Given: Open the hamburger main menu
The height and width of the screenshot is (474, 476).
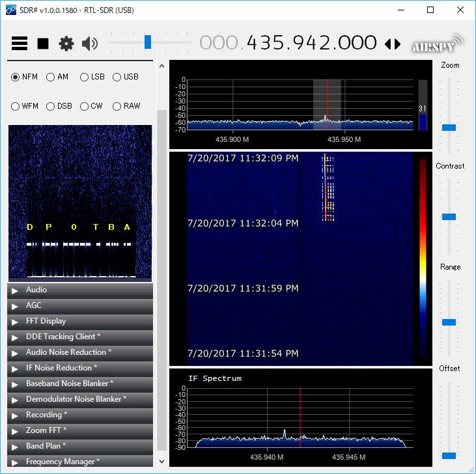Looking at the screenshot, I should tap(20, 44).
